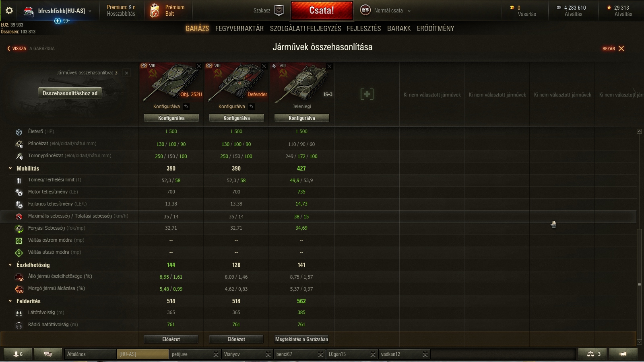Reset Obj. 252U configuration with revert icon
The width and height of the screenshot is (644, 362).
point(186,107)
